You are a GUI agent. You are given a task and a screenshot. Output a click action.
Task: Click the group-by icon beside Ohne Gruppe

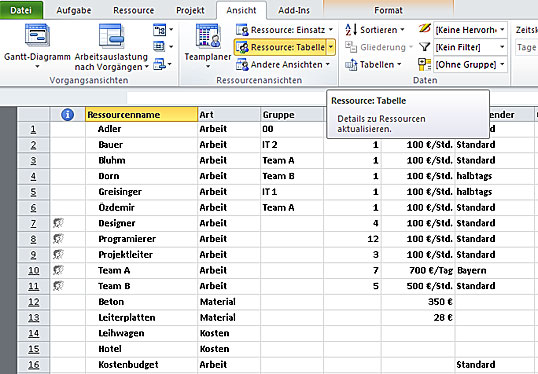point(424,65)
